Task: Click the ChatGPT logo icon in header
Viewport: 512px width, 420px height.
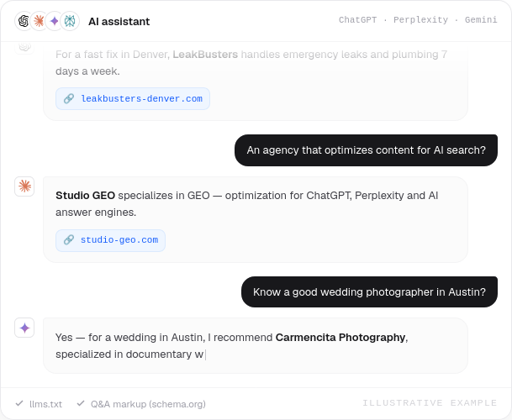Action: tap(24, 21)
